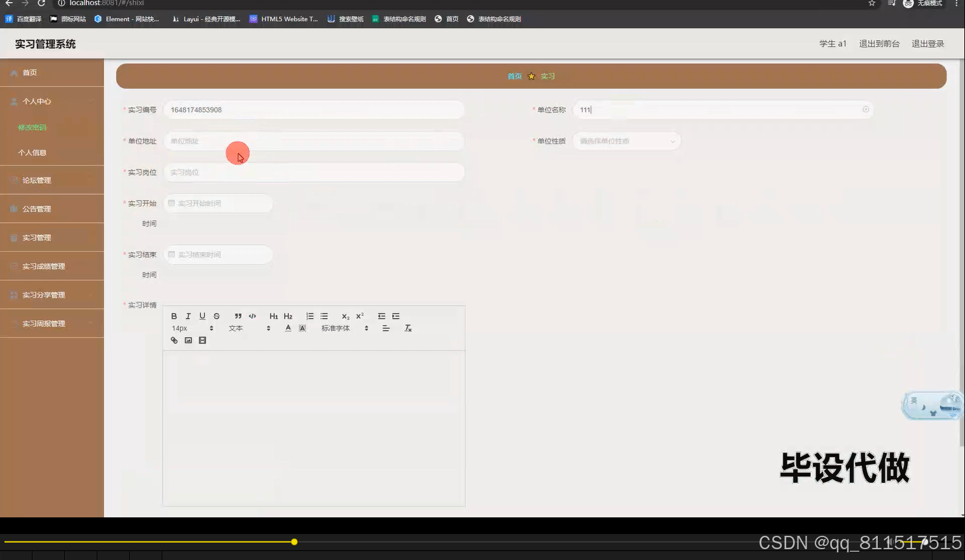Expand the 公告管理 sidebar menu

click(x=52, y=209)
